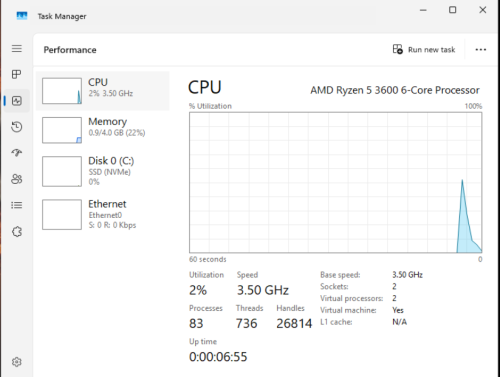The image size is (500, 377).
Task: Open the Services puzzle-piece icon
Action: pos(17,231)
